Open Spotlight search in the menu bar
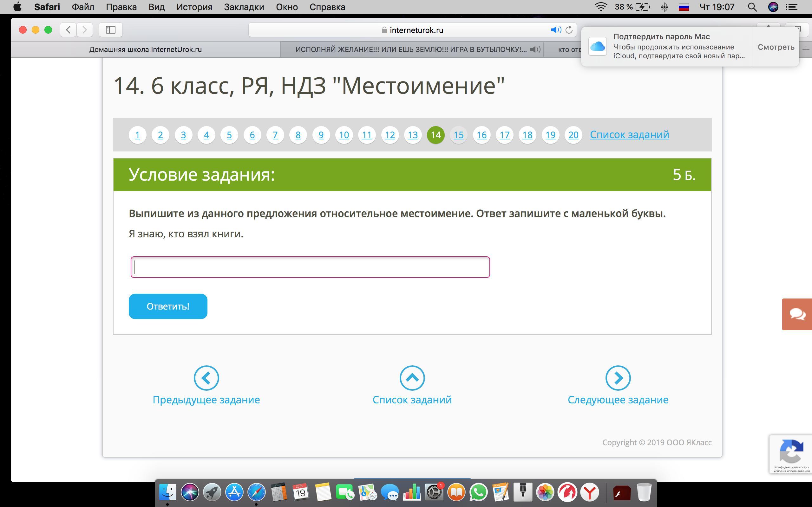This screenshot has height=507, width=812. tap(752, 7)
